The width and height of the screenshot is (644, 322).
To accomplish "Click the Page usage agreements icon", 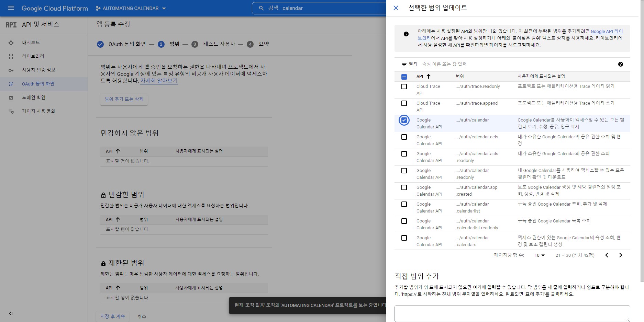I will [11, 111].
